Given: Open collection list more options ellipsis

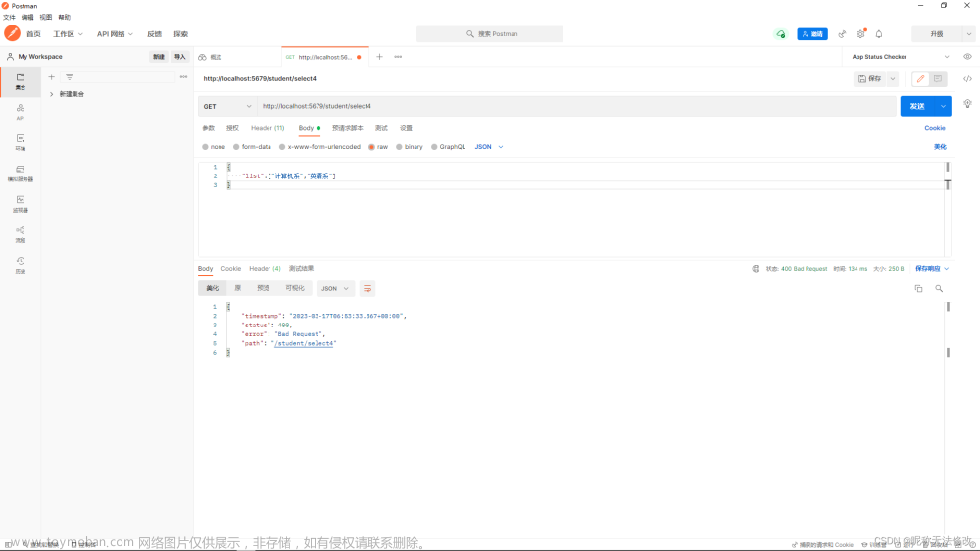Looking at the screenshot, I should coord(184,76).
